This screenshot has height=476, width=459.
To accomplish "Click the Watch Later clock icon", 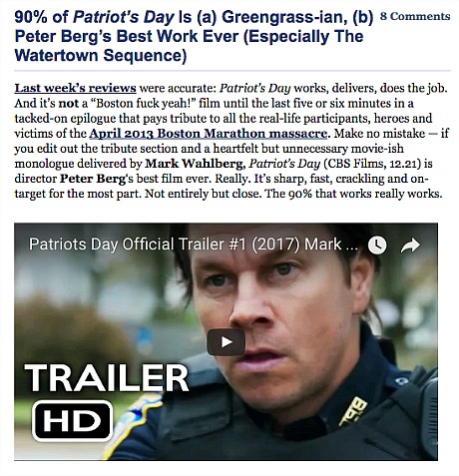I will tap(377, 245).
